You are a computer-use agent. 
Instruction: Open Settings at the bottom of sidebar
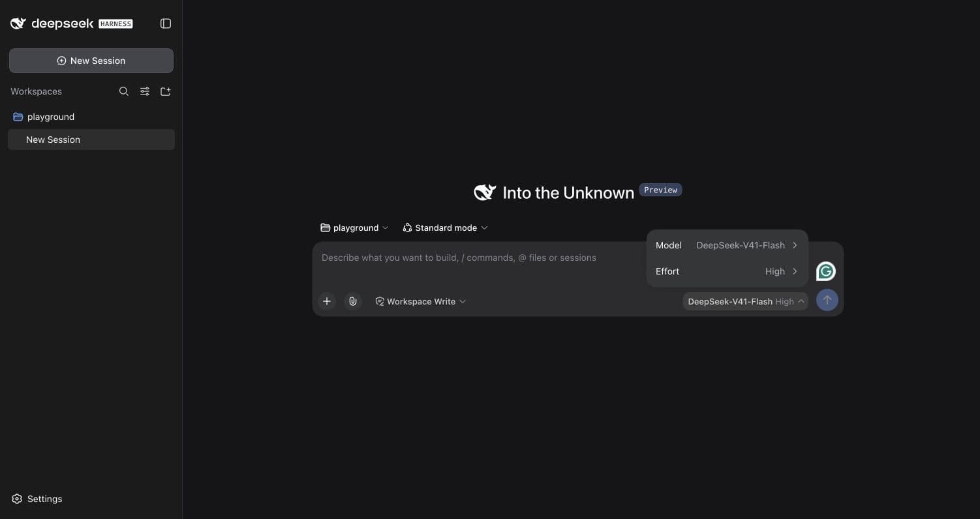[37, 499]
